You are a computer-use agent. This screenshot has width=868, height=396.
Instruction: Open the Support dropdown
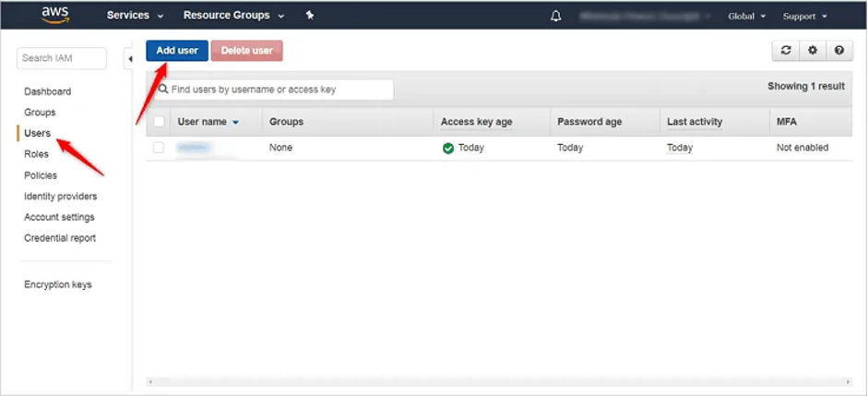tap(805, 16)
